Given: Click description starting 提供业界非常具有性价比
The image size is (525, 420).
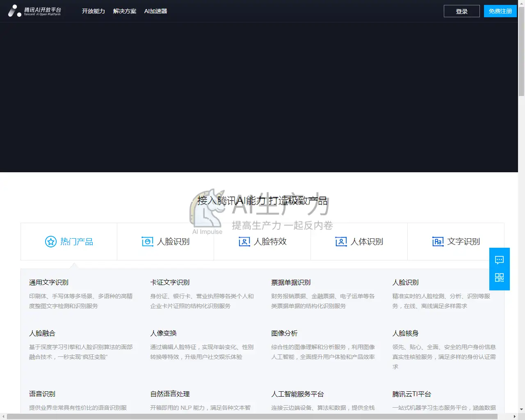Looking at the screenshot, I should [x=78, y=408].
